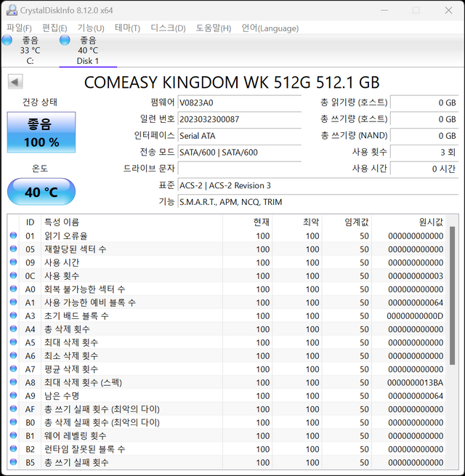This screenshot has width=465, height=476.
Task: Click the 좋음 100 % health status button
Action: tap(41, 133)
